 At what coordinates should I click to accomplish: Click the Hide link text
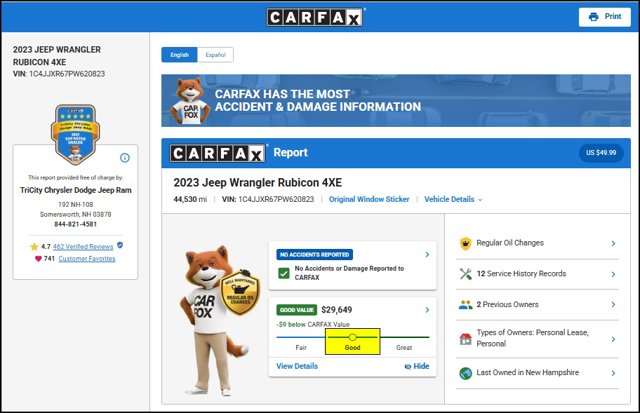(421, 366)
